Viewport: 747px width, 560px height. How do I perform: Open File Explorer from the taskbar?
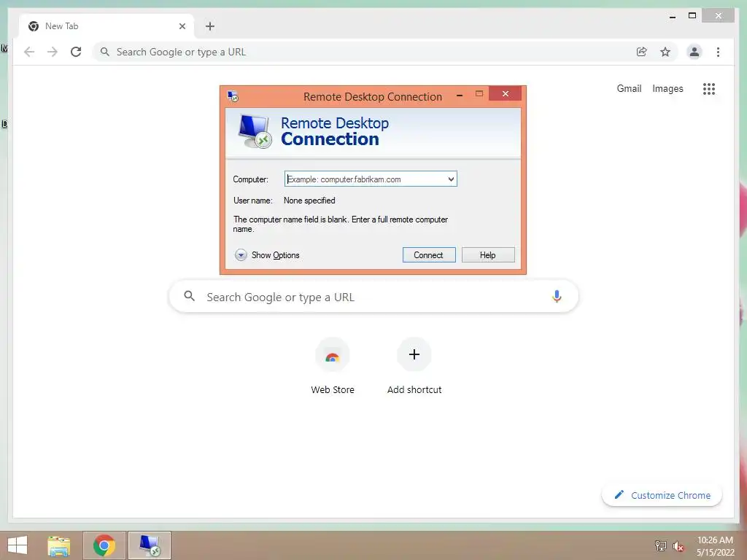(59, 545)
